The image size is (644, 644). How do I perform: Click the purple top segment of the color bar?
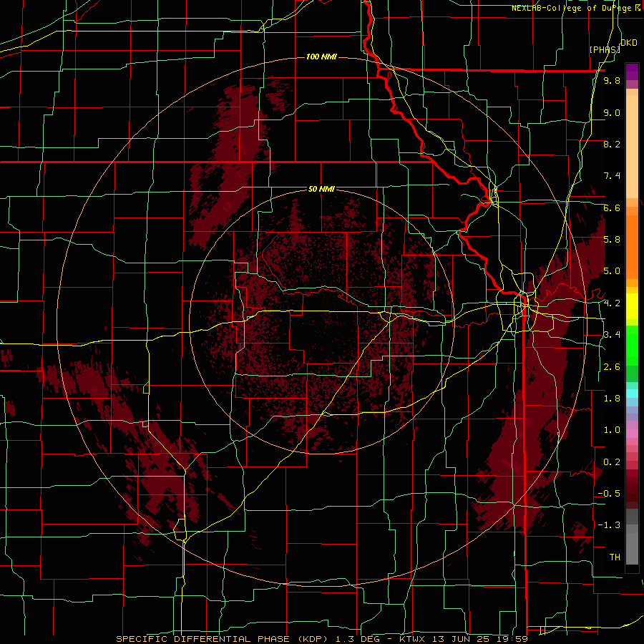pos(632,72)
